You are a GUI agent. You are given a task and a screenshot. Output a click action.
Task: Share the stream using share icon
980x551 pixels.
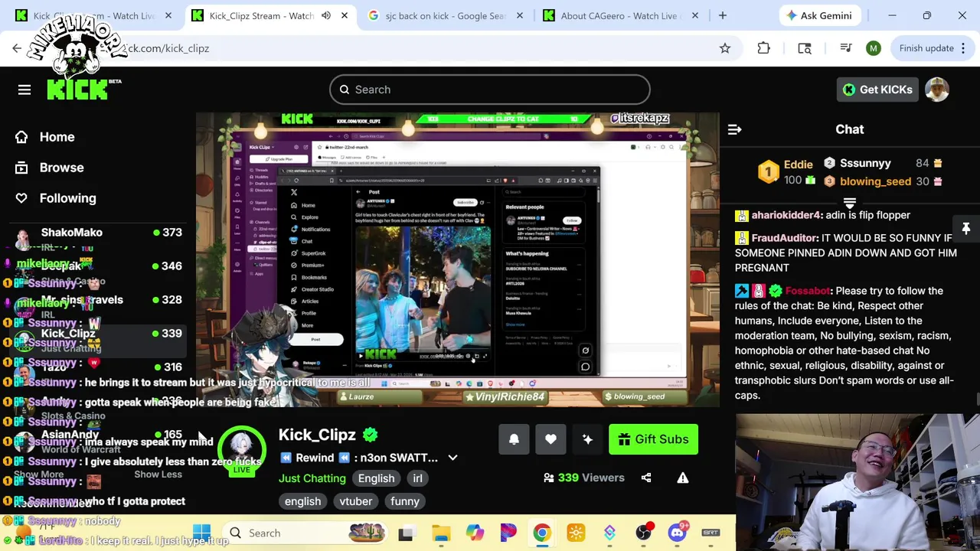(646, 478)
